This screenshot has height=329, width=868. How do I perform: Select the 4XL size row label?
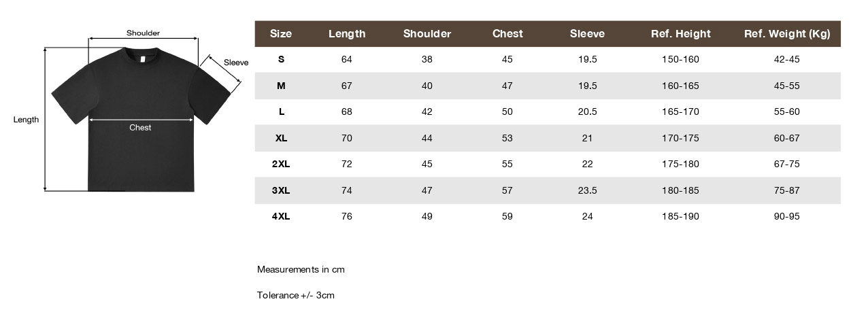coord(281,216)
